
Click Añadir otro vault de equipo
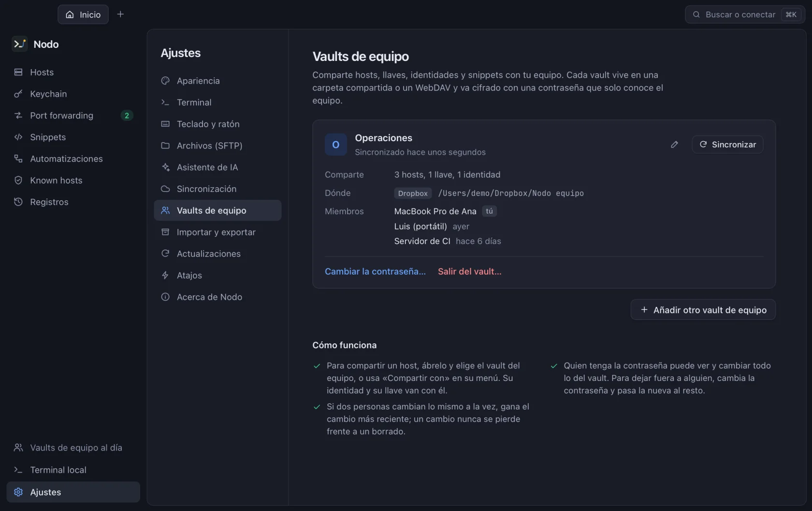pyautogui.click(x=703, y=310)
